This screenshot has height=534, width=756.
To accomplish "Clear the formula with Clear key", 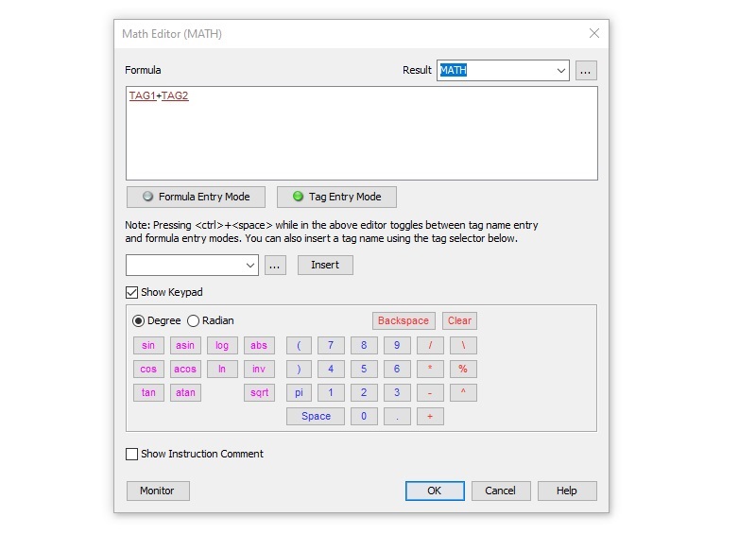I will pyautogui.click(x=459, y=320).
